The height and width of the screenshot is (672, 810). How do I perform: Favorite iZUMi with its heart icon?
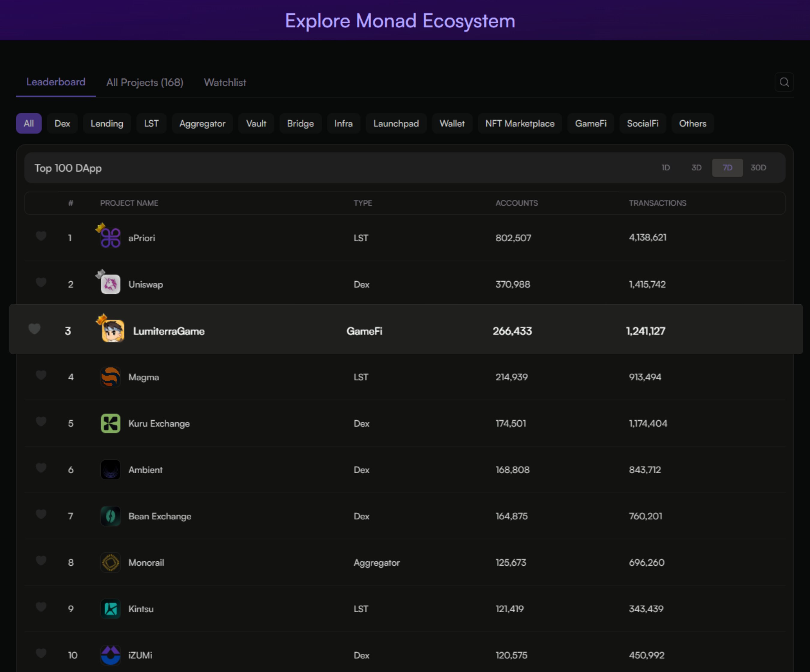(41, 653)
